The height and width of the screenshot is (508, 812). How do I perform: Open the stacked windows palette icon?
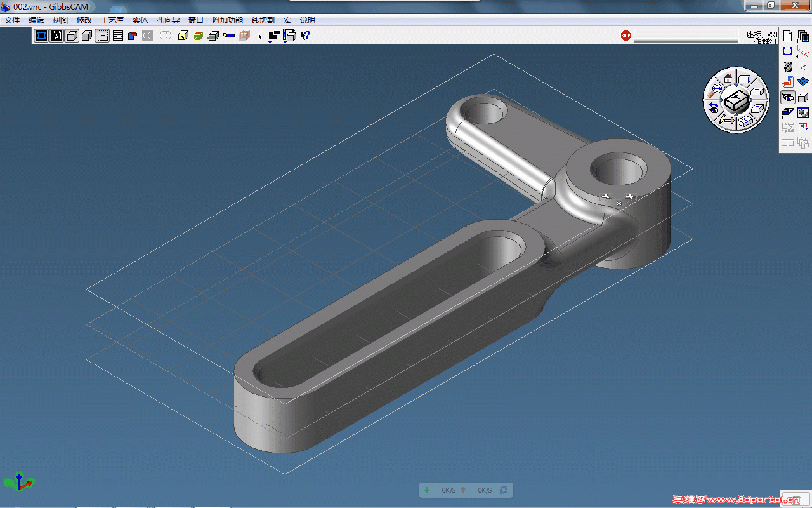pos(803,36)
